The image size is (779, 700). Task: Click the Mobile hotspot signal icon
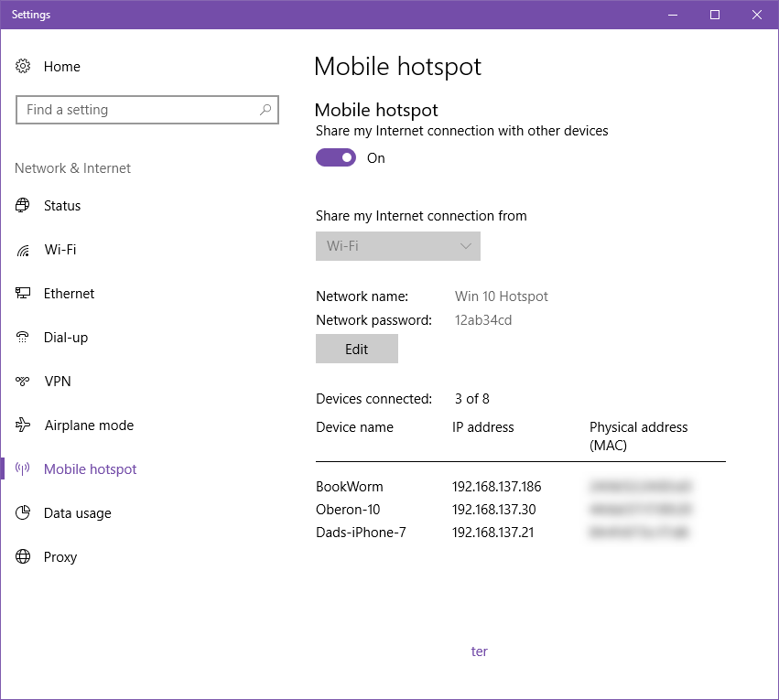coord(22,468)
